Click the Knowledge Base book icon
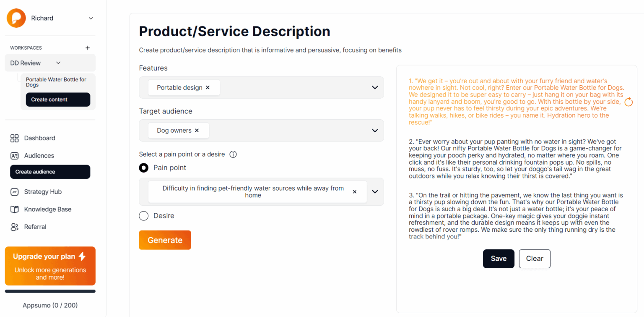 (x=15, y=209)
